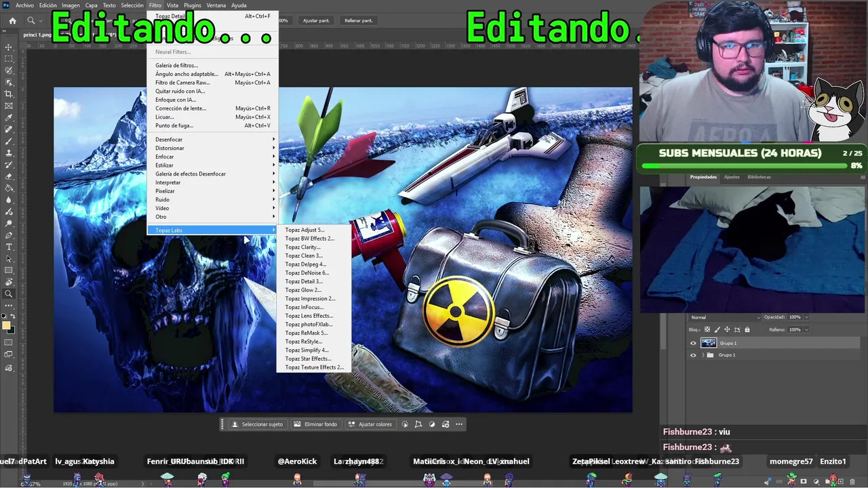Switch to the Bibliotecas tab
The height and width of the screenshot is (488, 868).
point(759,177)
